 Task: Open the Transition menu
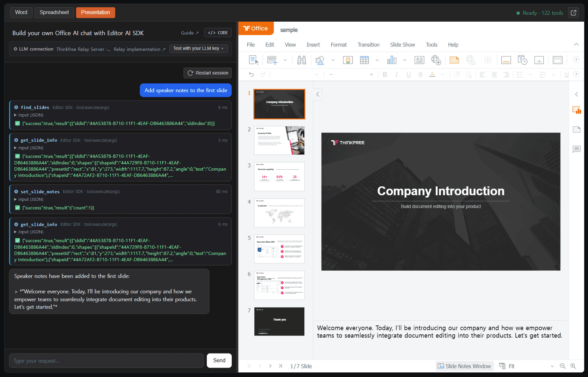(368, 45)
